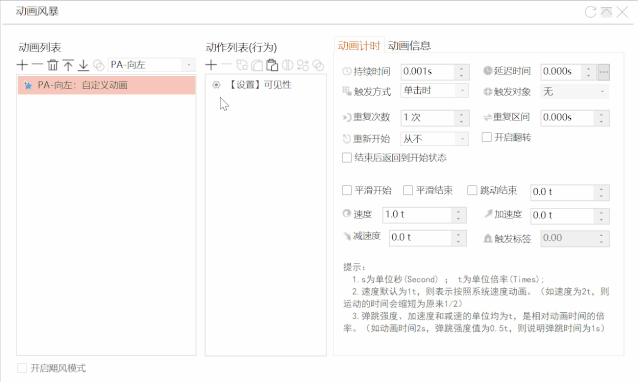Viewport: 638px width, 382px height.
Task: Click the last overlapping circles icon in 动作列表
Action: tap(318, 65)
